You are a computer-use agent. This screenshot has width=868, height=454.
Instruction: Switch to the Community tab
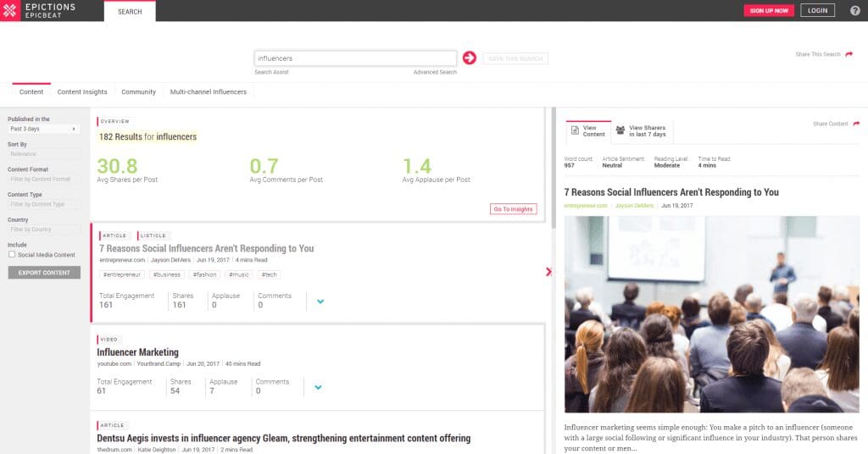click(138, 91)
